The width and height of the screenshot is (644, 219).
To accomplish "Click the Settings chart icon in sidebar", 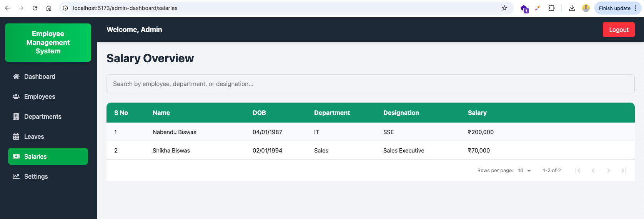I will pyautogui.click(x=16, y=176).
